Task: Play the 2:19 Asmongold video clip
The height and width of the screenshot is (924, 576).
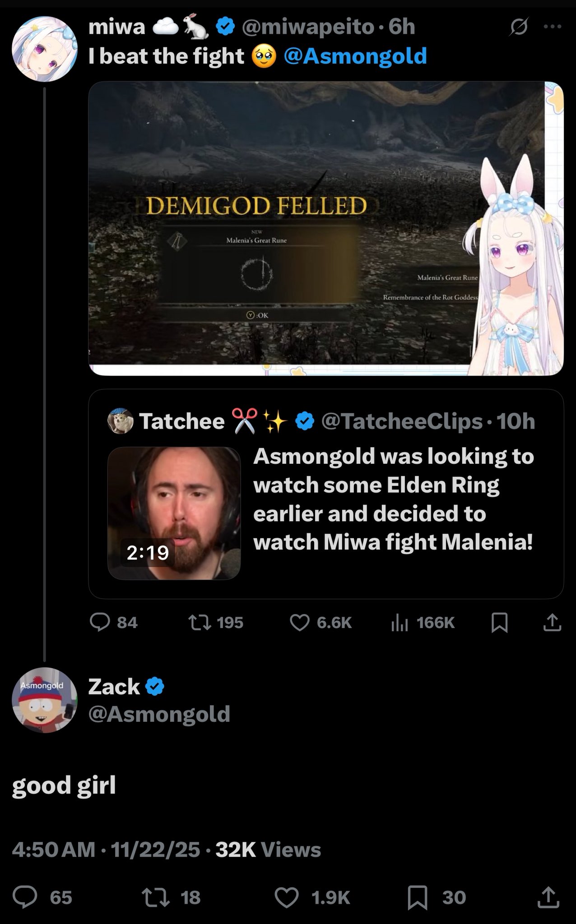Action: point(174,513)
